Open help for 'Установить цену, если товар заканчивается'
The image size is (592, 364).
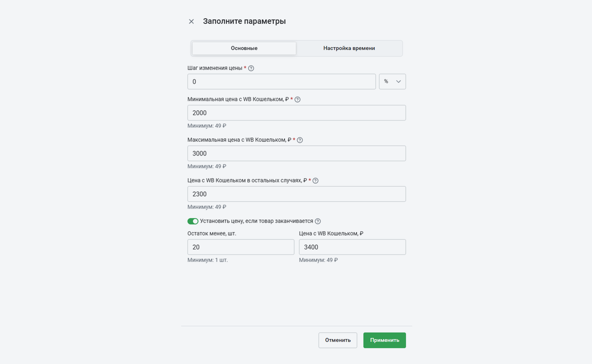click(318, 221)
